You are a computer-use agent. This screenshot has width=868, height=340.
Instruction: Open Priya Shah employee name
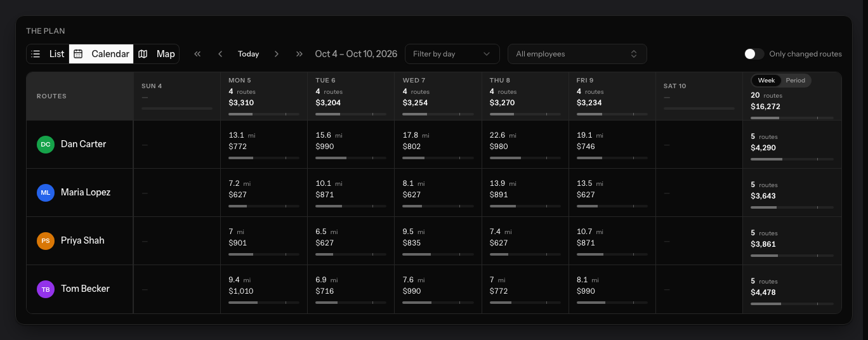(x=82, y=240)
